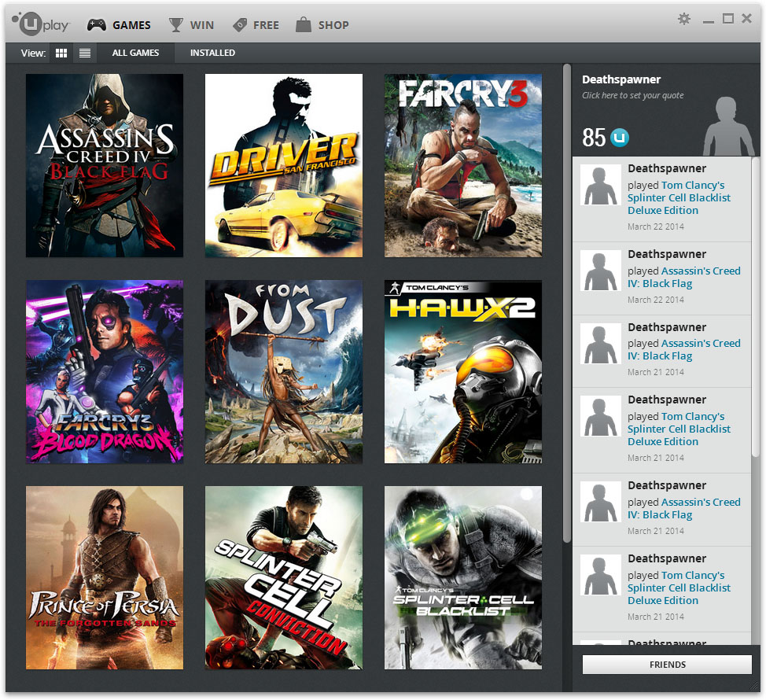Open Splinter Cell Blacklist game cover
Image resolution: width=766 pixels, height=700 pixels.
point(463,577)
